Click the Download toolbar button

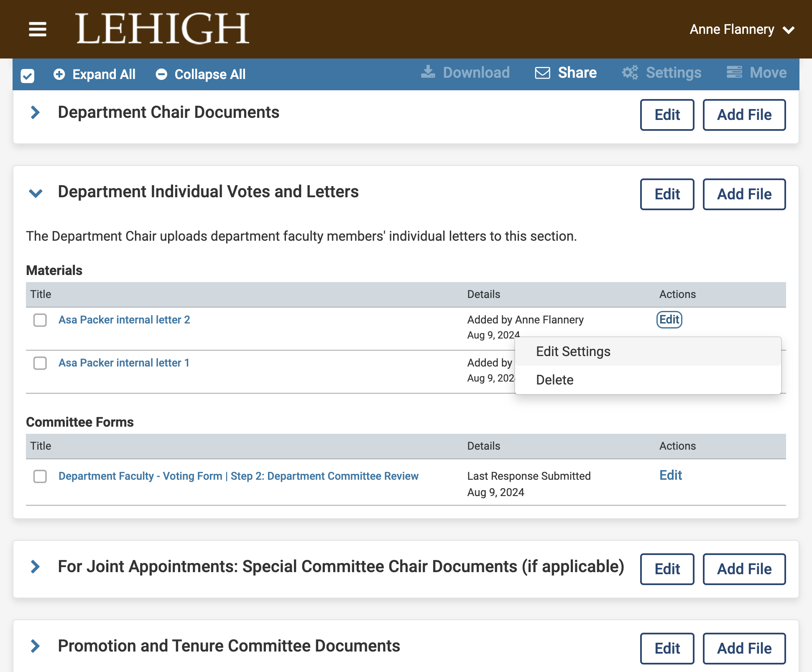pos(465,73)
